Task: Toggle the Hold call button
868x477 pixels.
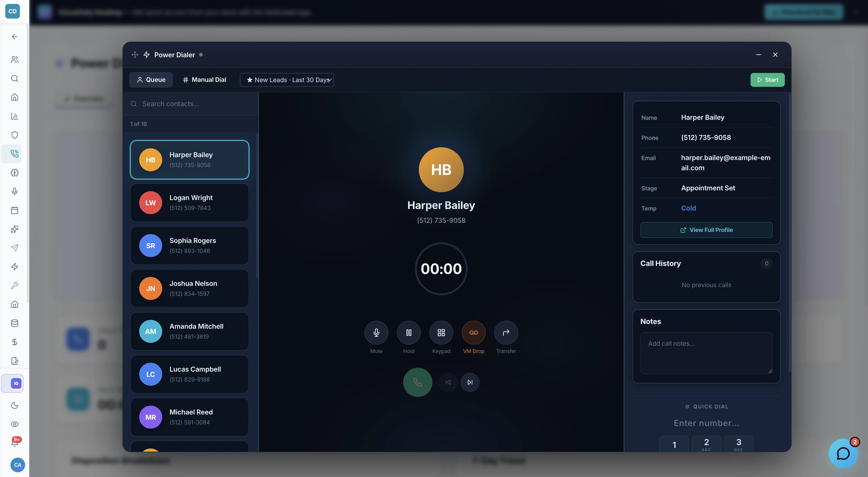Action: pos(409,333)
